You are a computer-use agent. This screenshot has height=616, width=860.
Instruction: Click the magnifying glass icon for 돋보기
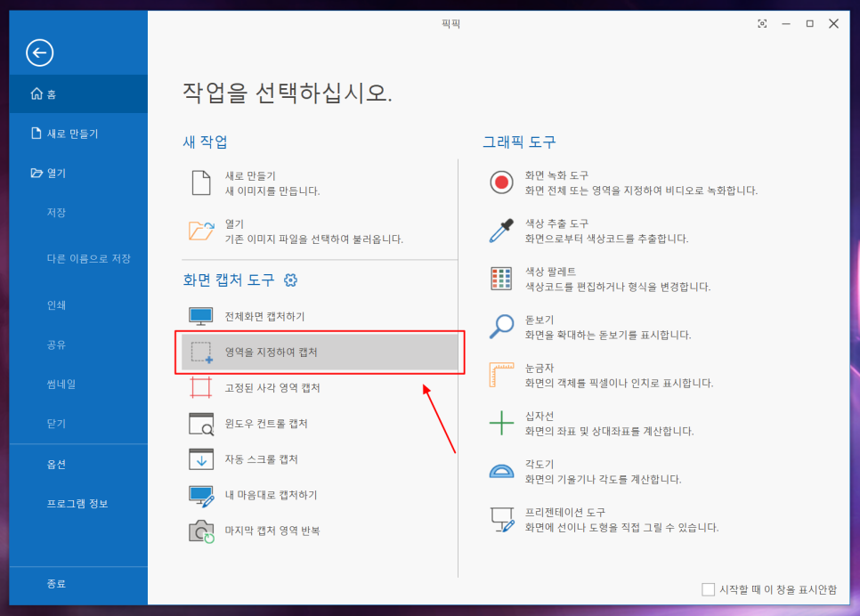point(501,327)
